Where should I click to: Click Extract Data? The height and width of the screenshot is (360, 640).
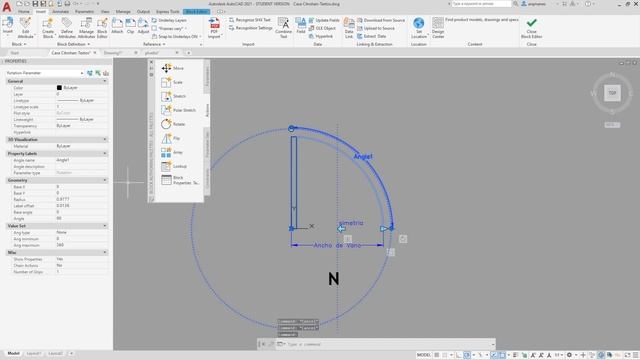pyautogui.click(x=372, y=36)
